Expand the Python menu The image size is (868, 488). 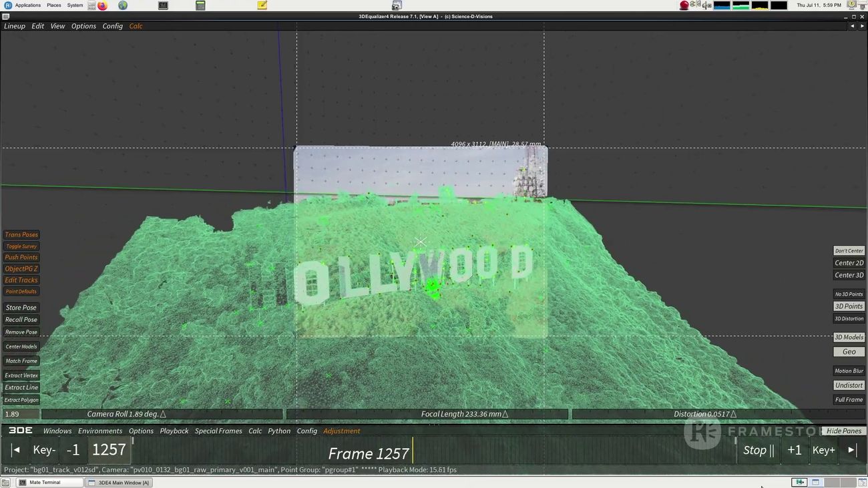point(279,431)
